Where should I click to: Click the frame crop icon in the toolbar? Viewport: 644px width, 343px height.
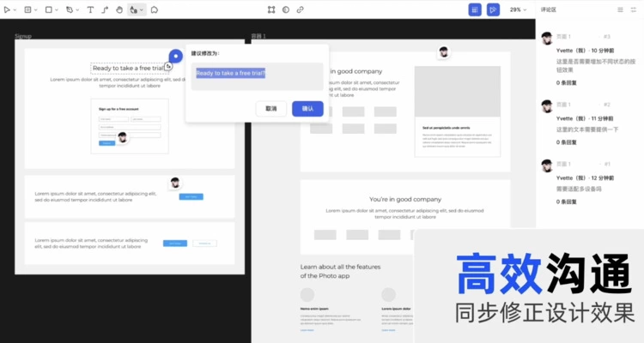click(271, 9)
